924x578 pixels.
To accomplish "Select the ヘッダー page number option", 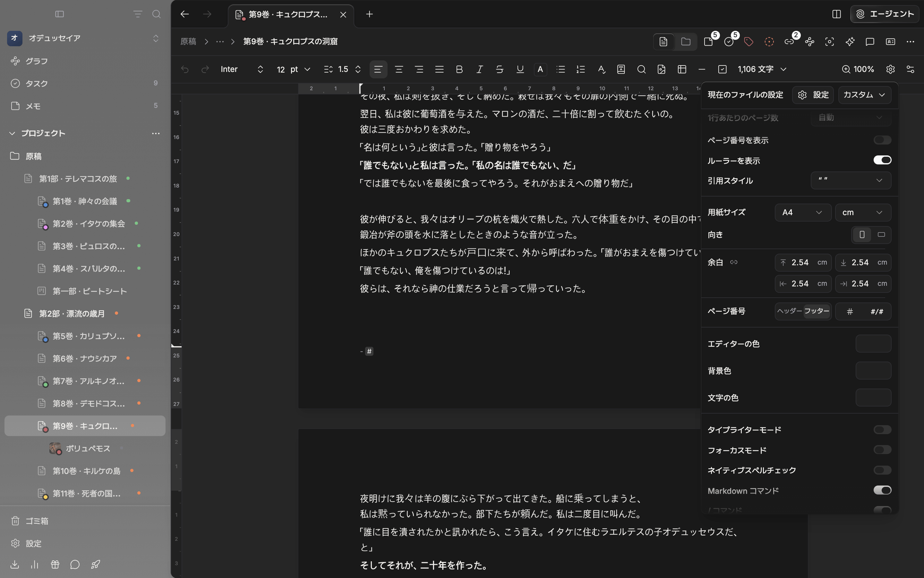I will (790, 311).
